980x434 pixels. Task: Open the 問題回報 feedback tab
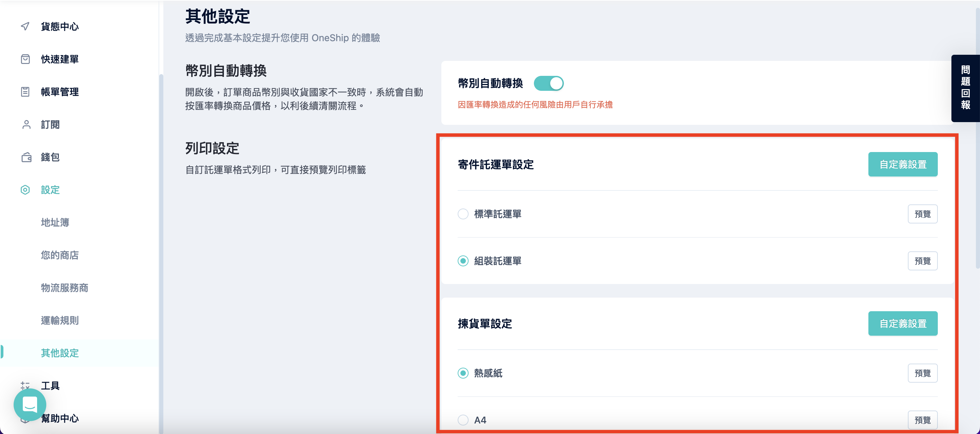(x=965, y=88)
